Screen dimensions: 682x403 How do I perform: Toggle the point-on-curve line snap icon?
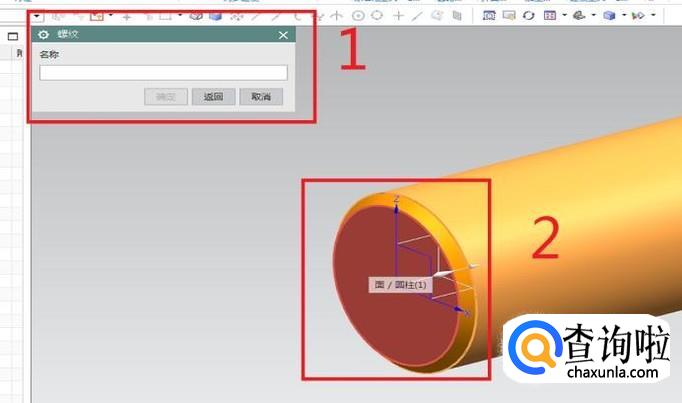pos(417,17)
